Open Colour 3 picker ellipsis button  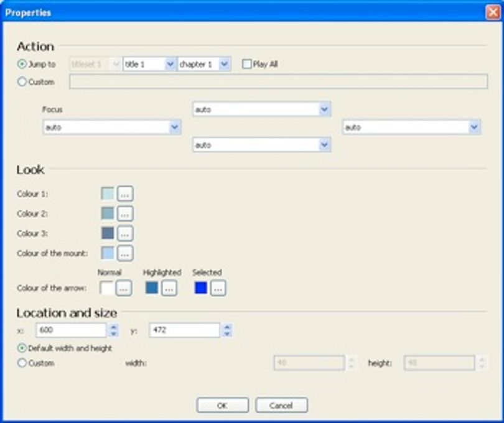point(125,233)
